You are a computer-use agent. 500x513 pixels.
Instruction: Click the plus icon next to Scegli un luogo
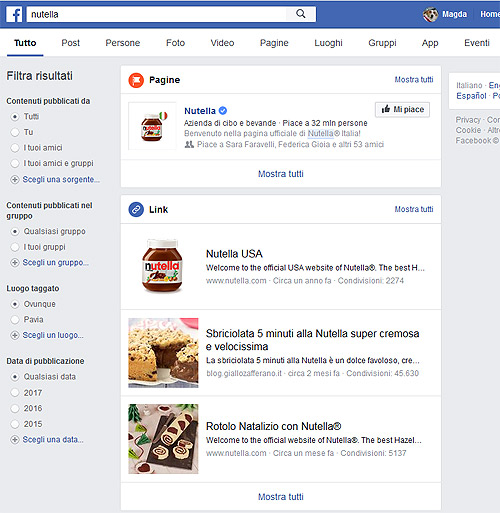[x=15, y=335]
